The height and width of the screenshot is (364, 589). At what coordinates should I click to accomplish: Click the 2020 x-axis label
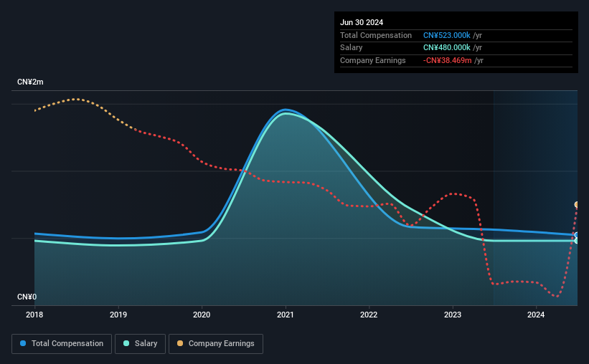click(202, 315)
